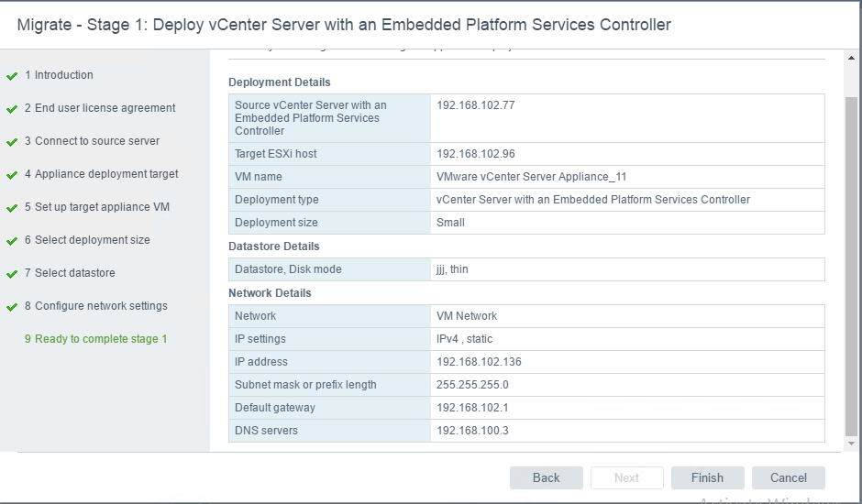Click IP address value 192.168.102.136

479,362
